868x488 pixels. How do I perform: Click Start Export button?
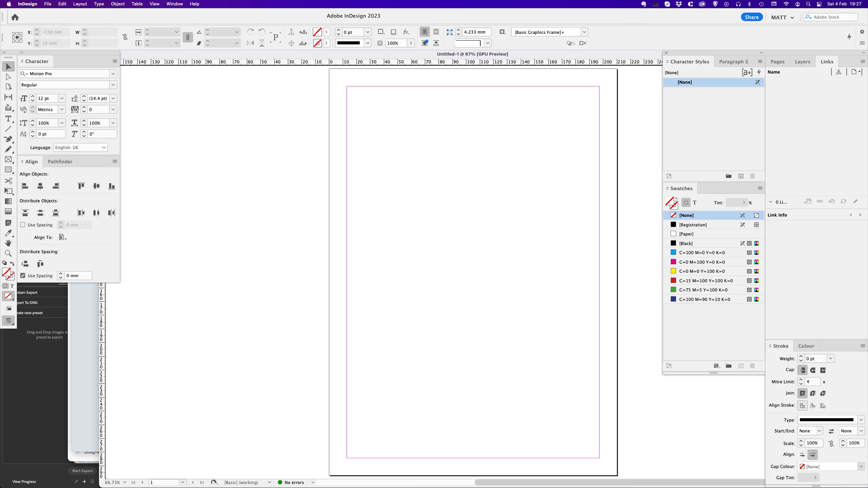tap(82, 471)
